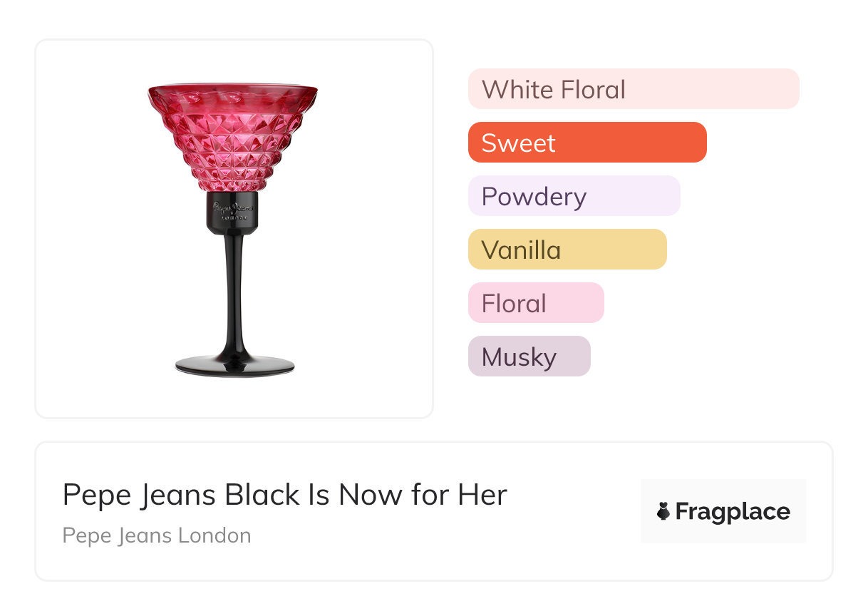The height and width of the screenshot is (616, 868).
Task: Select the White Floral accord bar
Action: (634, 89)
